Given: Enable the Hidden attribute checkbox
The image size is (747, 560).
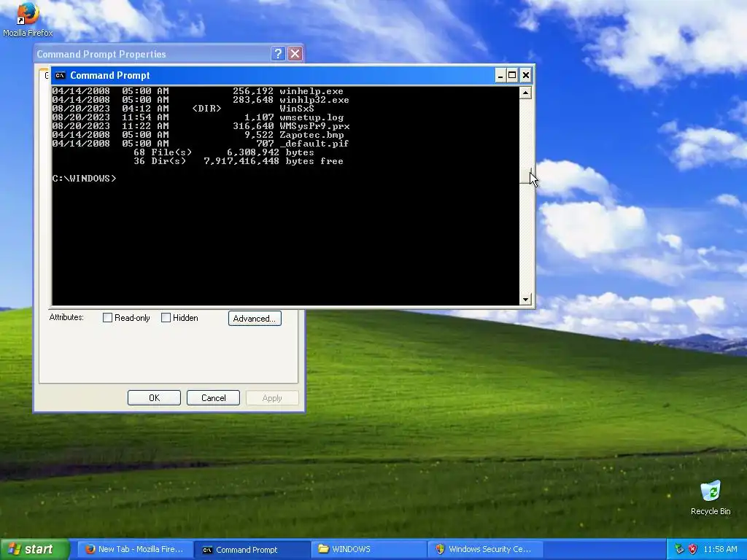Looking at the screenshot, I should [x=166, y=318].
